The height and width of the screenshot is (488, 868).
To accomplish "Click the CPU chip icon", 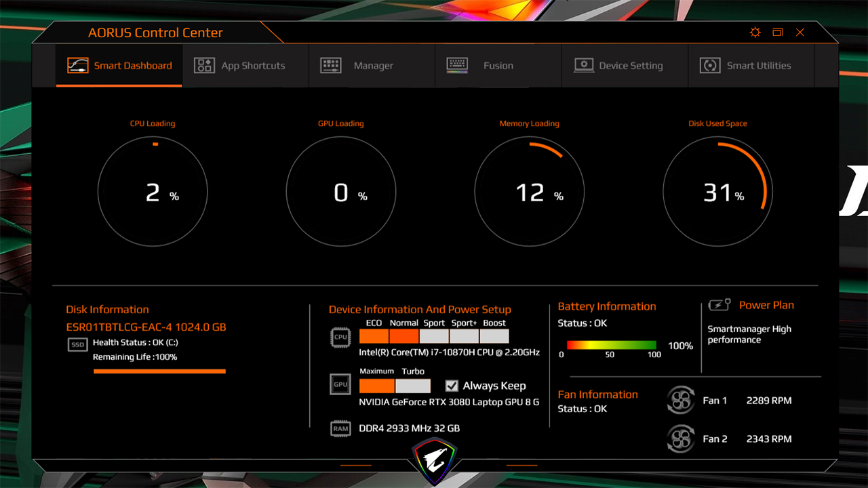I will click(340, 337).
